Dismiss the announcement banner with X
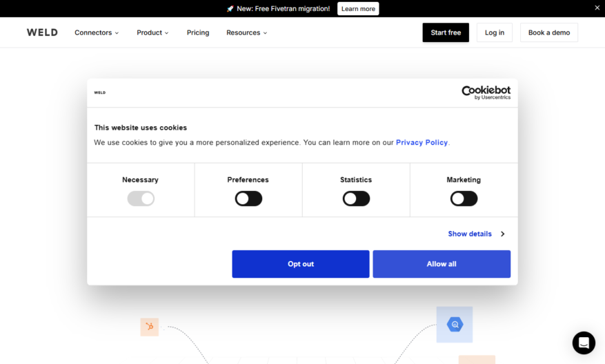 (597, 8)
